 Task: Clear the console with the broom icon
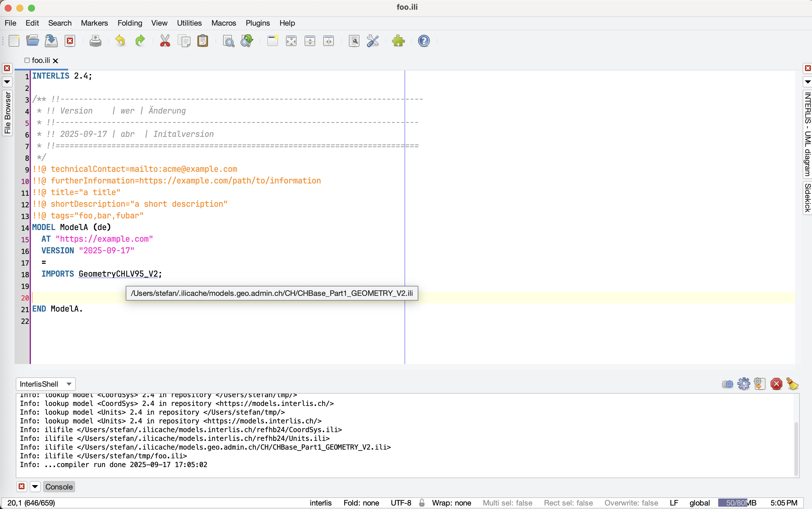[792, 384]
